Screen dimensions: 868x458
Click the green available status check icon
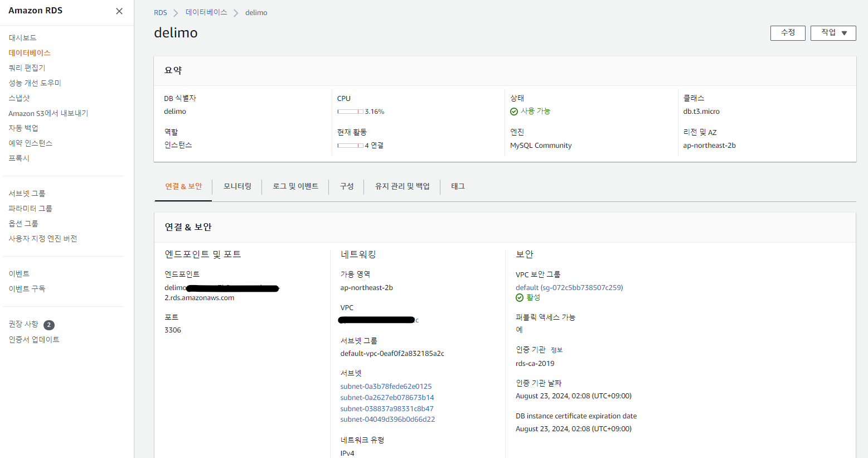pos(514,112)
